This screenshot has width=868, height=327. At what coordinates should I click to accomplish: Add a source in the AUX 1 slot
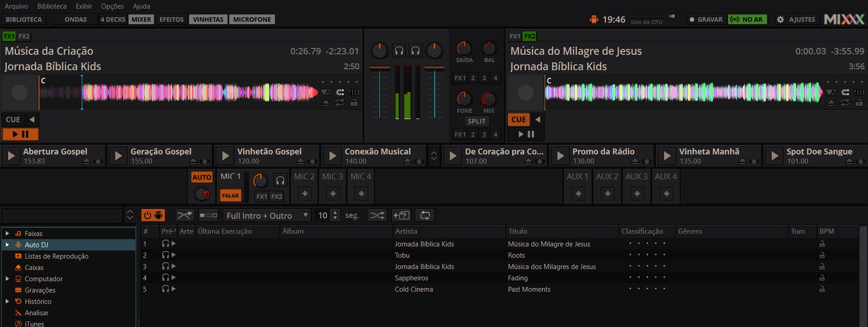[578, 193]
